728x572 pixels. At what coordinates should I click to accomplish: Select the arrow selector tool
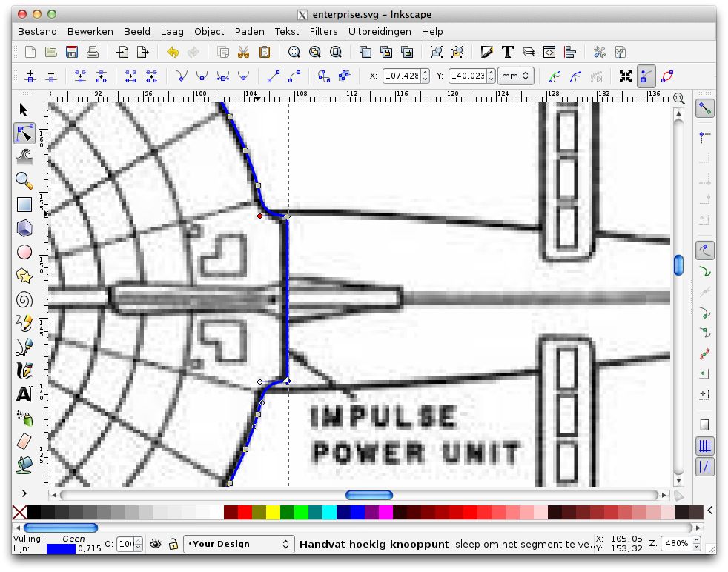24,110
